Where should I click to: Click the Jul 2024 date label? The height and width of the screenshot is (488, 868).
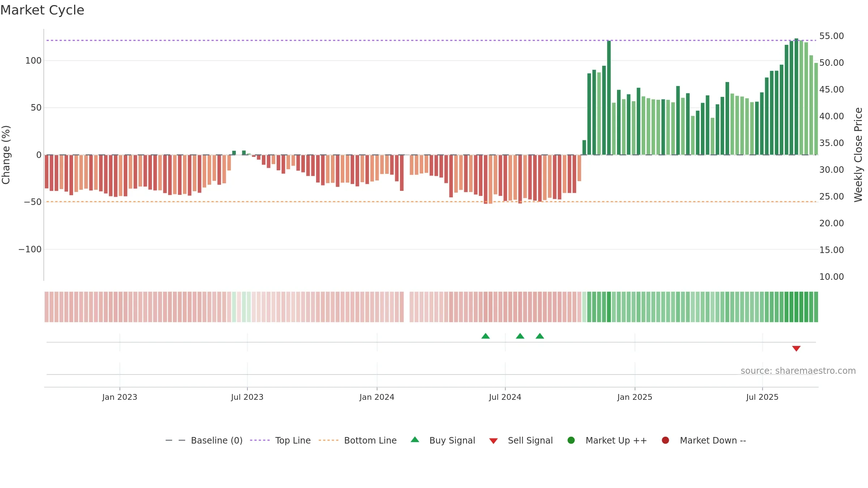(505, 397)
